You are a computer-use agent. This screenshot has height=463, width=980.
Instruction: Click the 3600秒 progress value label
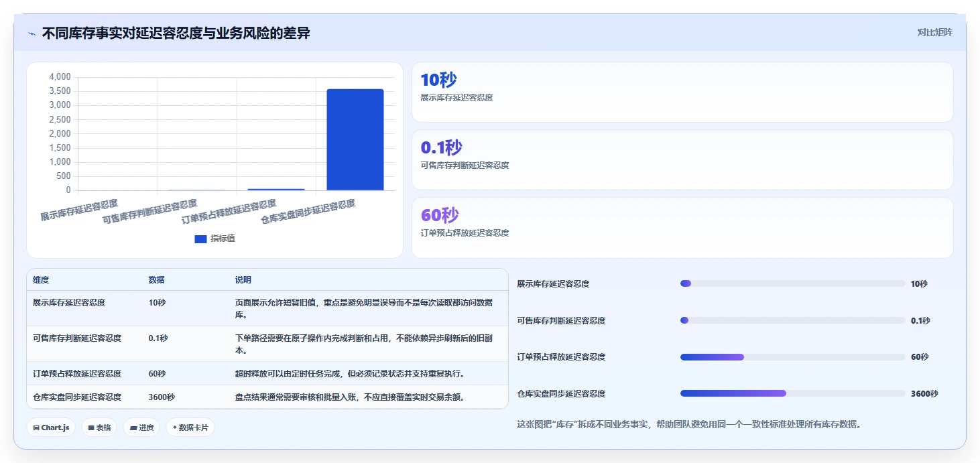(924, 394)
